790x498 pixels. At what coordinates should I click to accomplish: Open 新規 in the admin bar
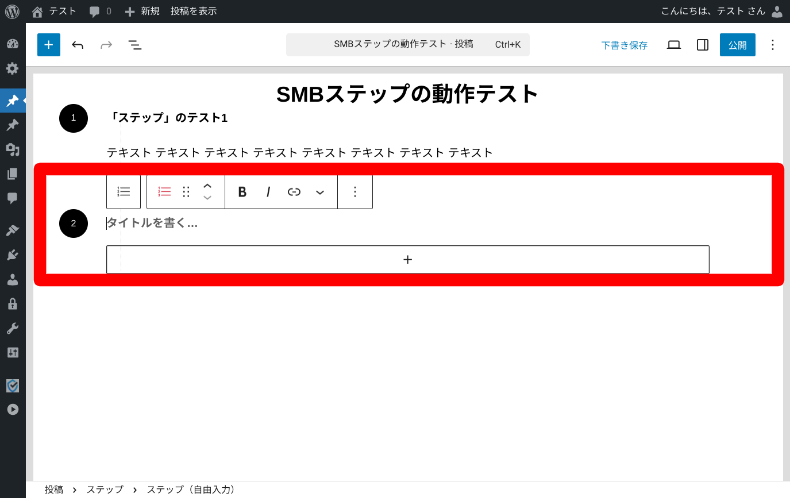(142, 11)
